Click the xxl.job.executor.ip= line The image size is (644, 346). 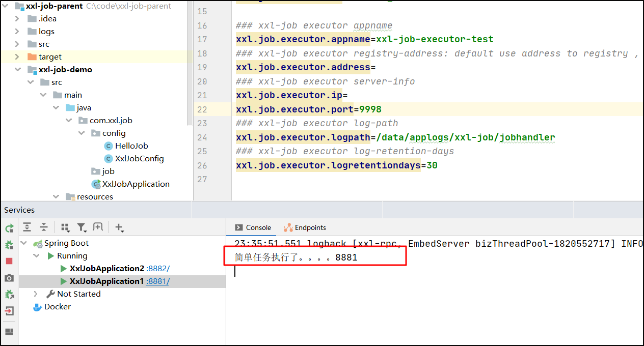point(291,95)
